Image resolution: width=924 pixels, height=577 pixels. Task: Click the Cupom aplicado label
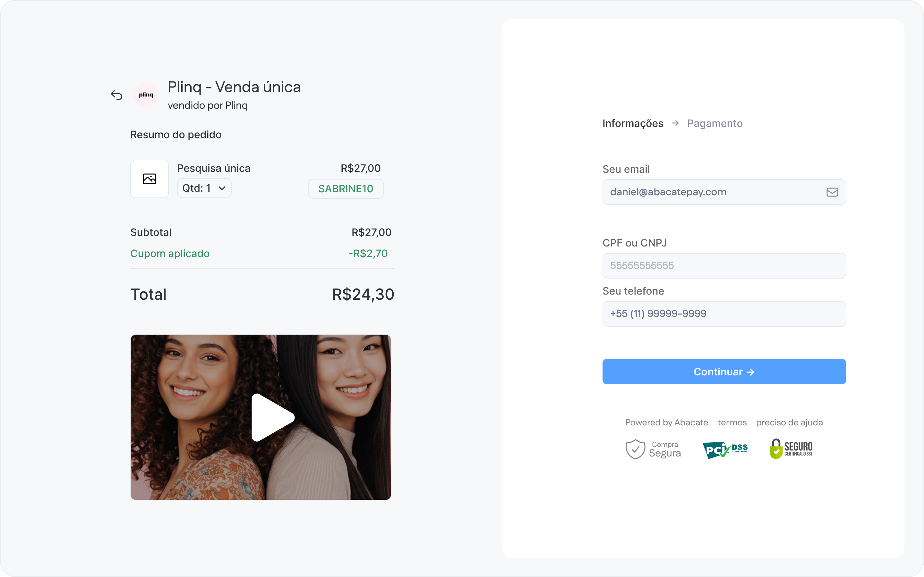coord(170,253)
